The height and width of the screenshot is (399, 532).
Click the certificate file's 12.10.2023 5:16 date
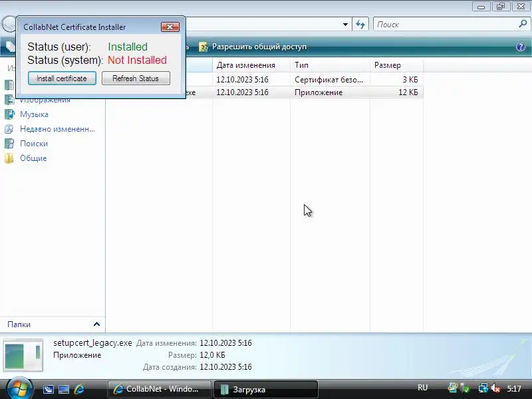242,80
